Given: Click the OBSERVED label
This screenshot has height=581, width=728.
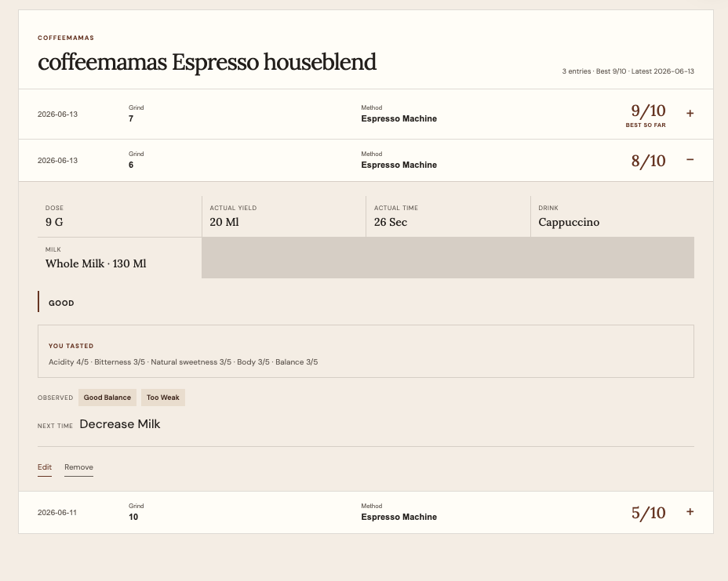Looking at the screenshot, I should [x=55, y=398].
